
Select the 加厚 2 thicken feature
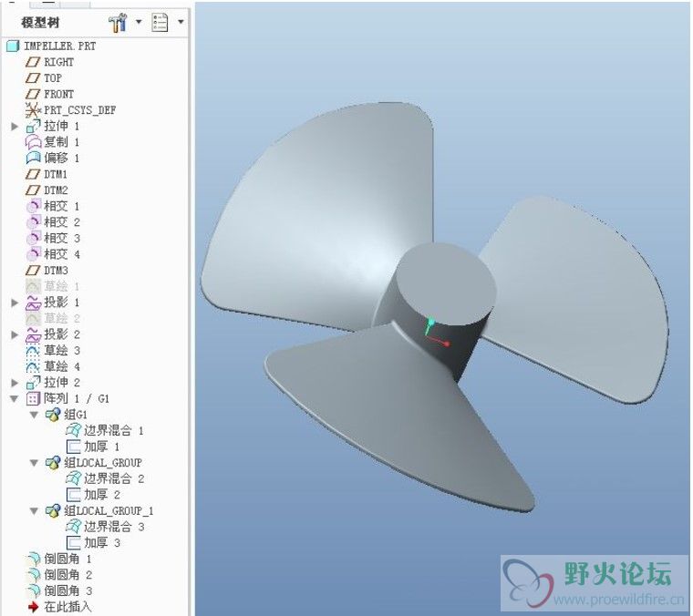[92, 495]
